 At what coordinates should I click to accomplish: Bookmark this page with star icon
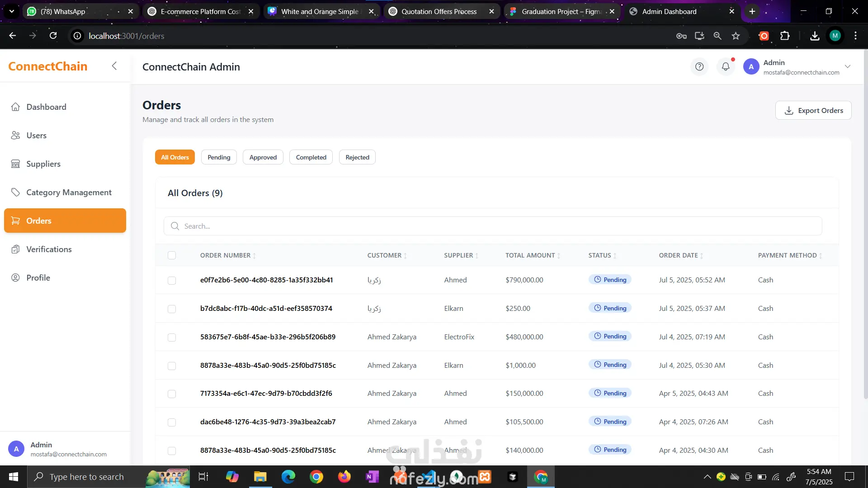pos(736,36)
